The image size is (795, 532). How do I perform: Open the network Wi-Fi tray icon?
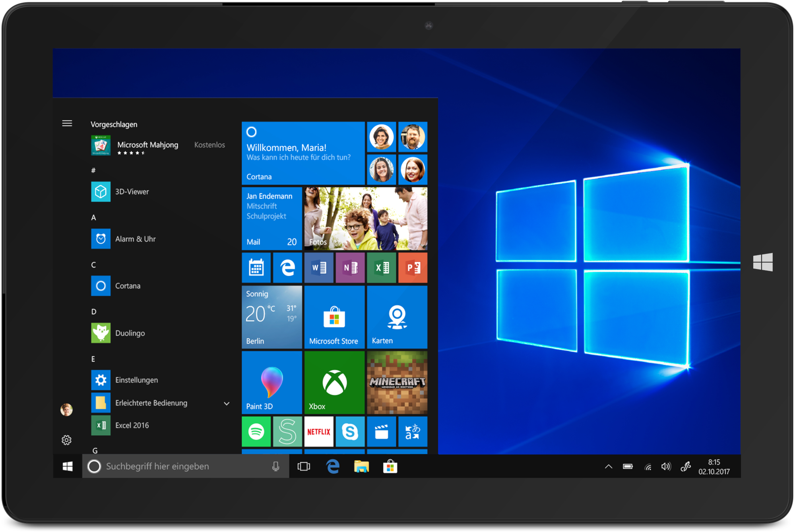648,467
